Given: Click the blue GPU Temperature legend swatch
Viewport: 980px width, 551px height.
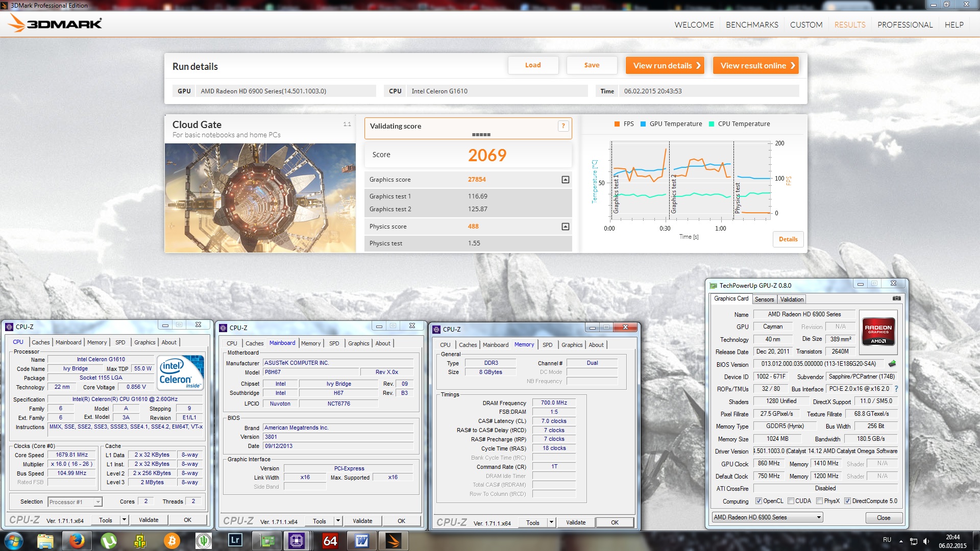Looking at the screenshot, I should tap(643, 124).
